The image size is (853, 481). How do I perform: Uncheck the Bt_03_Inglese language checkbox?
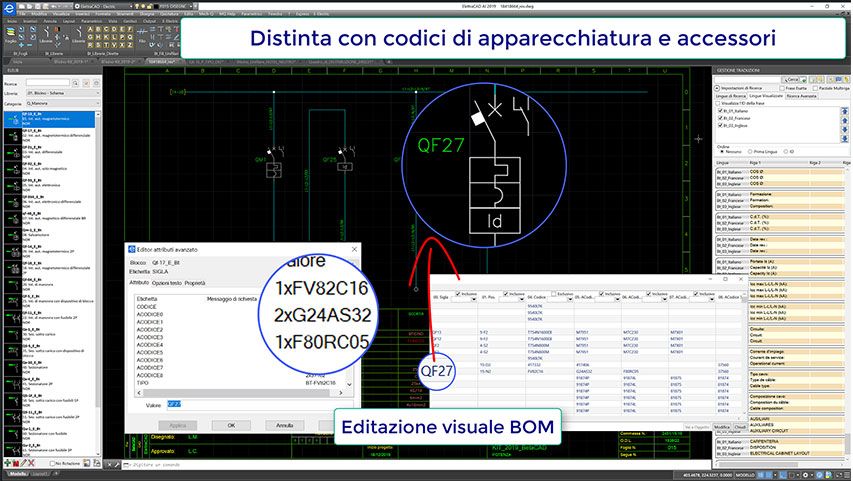[x=720, y=125]
